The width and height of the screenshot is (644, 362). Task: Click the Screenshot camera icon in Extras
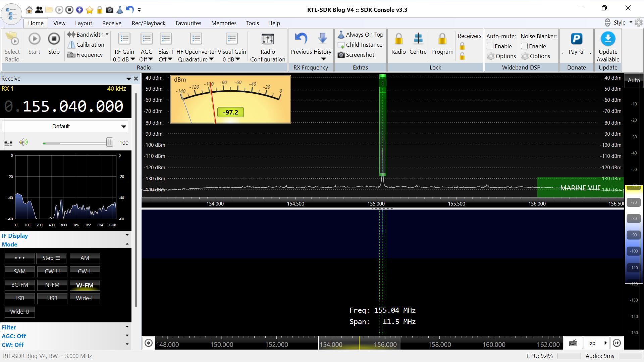tap(341, 55)
